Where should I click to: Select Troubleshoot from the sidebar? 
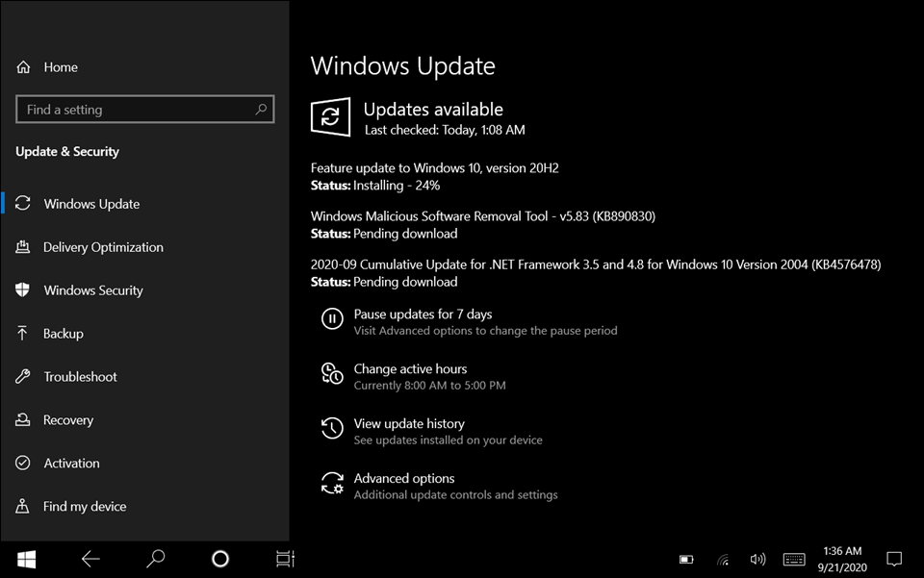tap(80, 377)
